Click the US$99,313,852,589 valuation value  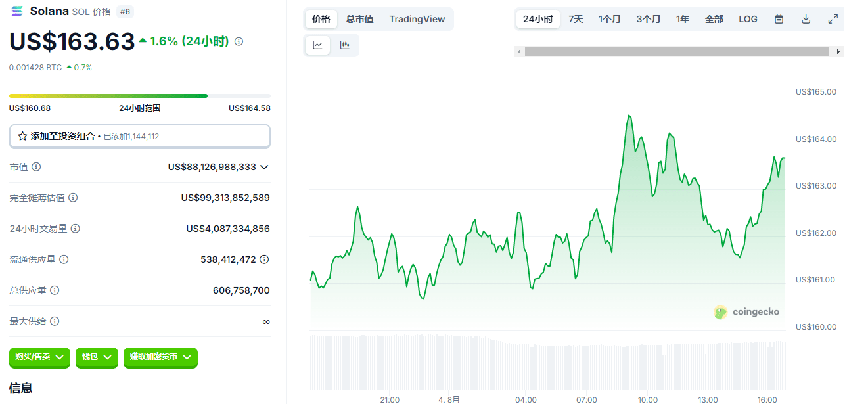click(225, 198)
